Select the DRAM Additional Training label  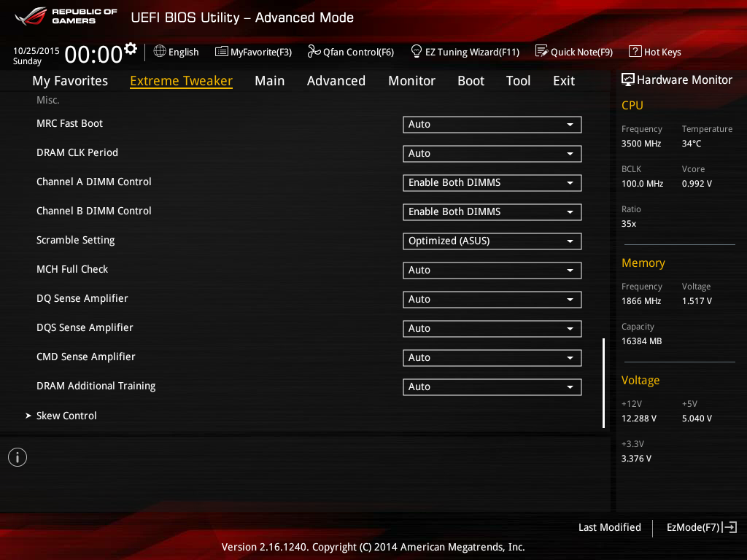[96, 386]
